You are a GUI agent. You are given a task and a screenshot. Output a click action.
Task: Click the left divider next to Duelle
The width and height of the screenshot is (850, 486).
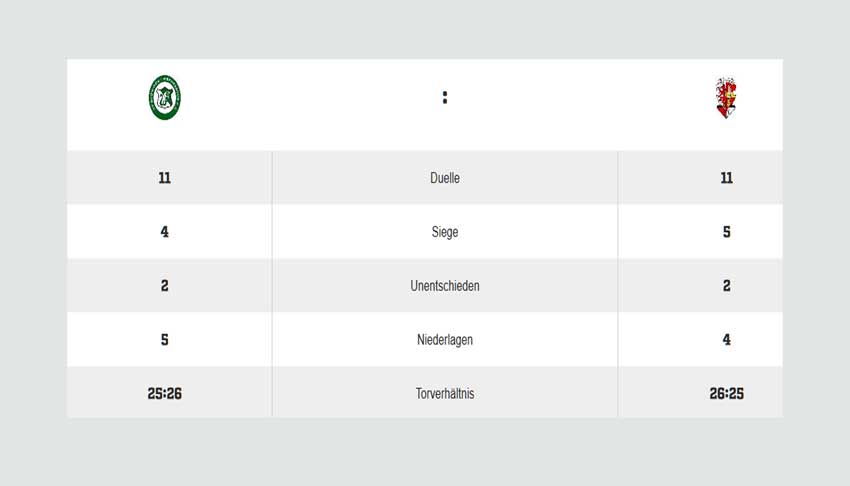[272, 178]
